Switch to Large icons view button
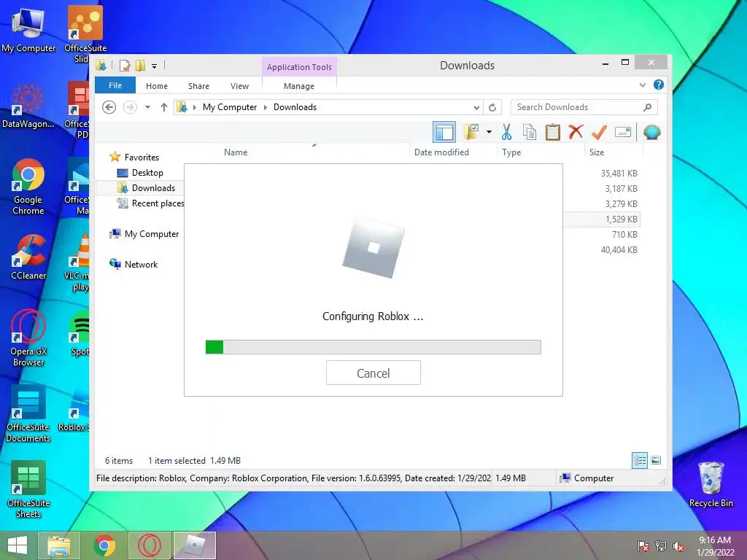Viewport: 747px width, 560px height. 656,461
